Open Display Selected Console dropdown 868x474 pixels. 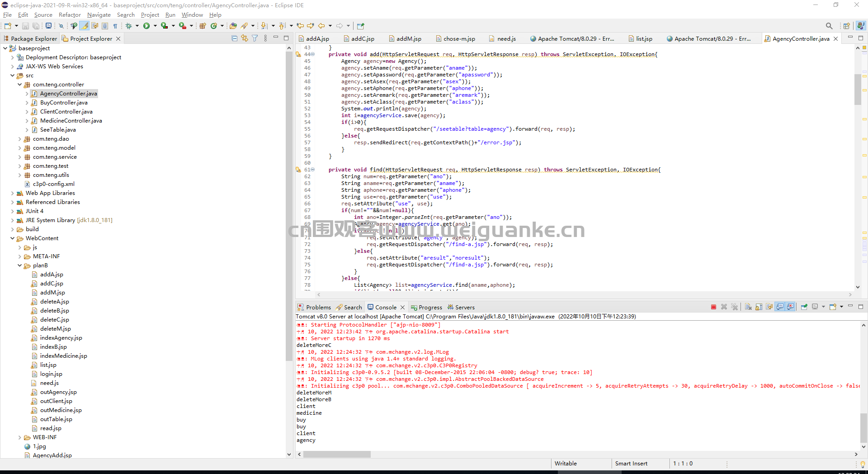(823, 307)
